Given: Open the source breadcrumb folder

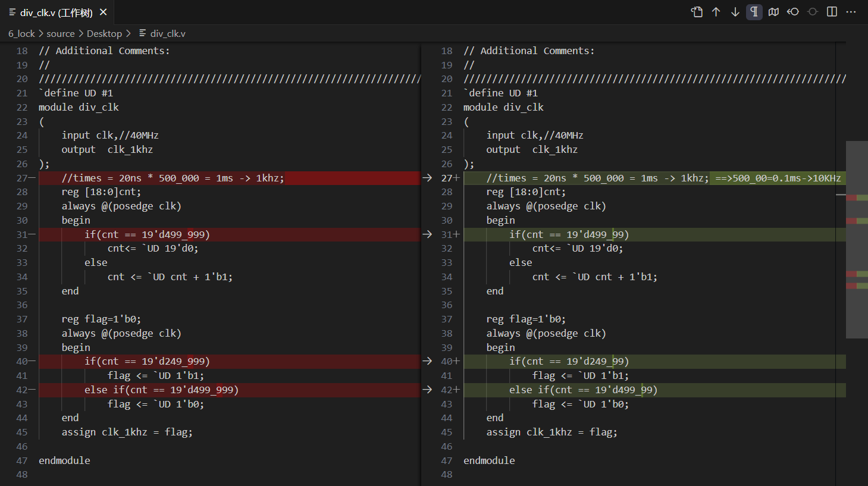Looking at the screenshot, I should click(61, 33).
